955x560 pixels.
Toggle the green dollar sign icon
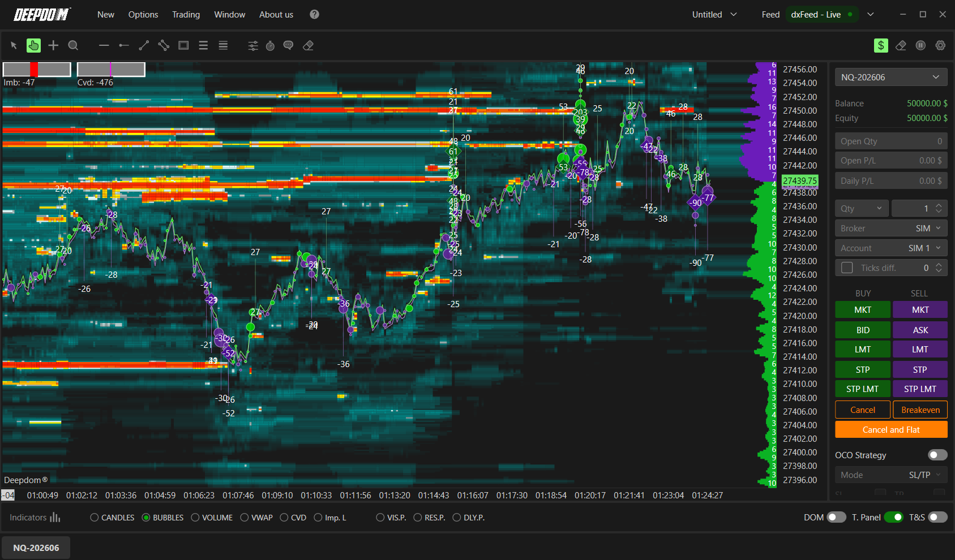881,46
